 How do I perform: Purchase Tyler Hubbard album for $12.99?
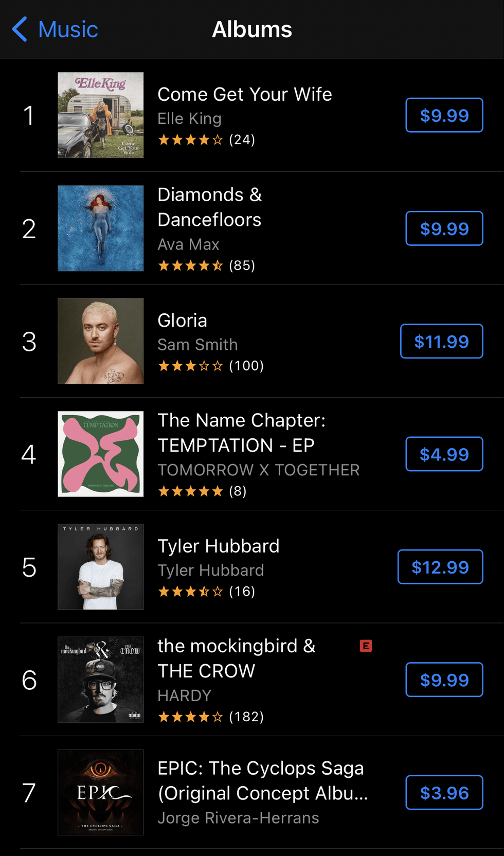tap(440, 567)
